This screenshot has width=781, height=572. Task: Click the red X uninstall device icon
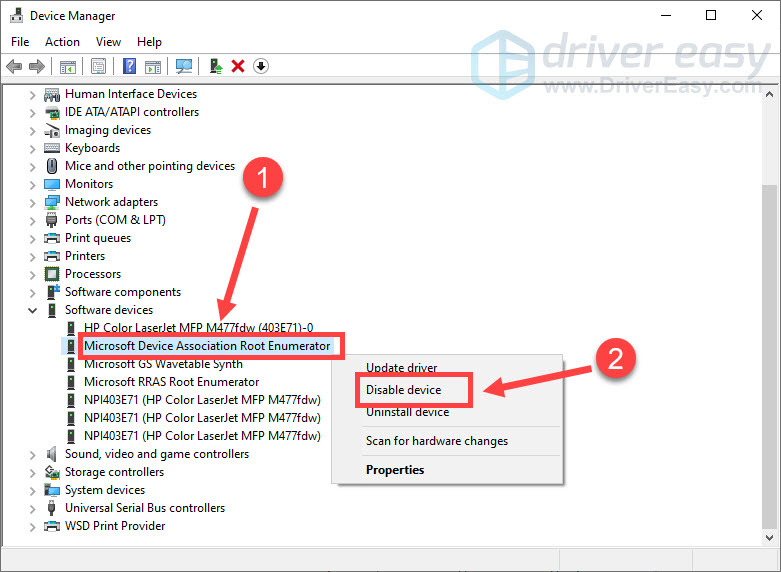(x=238, y=66)
